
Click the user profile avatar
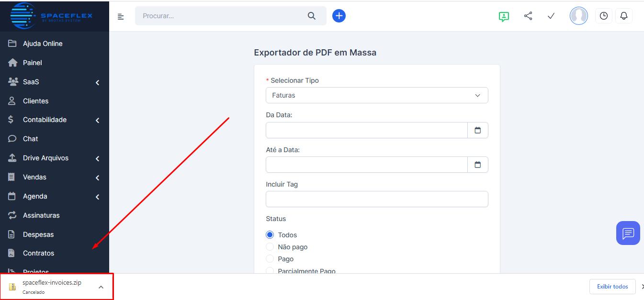pos(578,16)
